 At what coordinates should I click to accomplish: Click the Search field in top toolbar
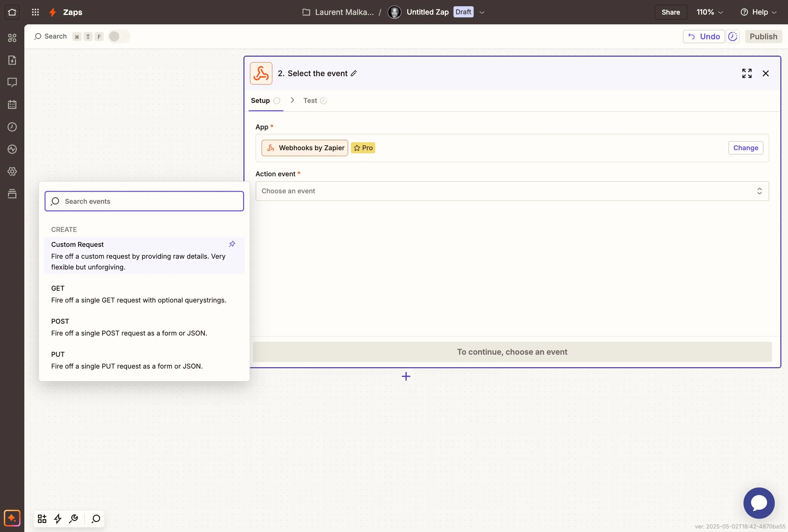tap(51, 37)
